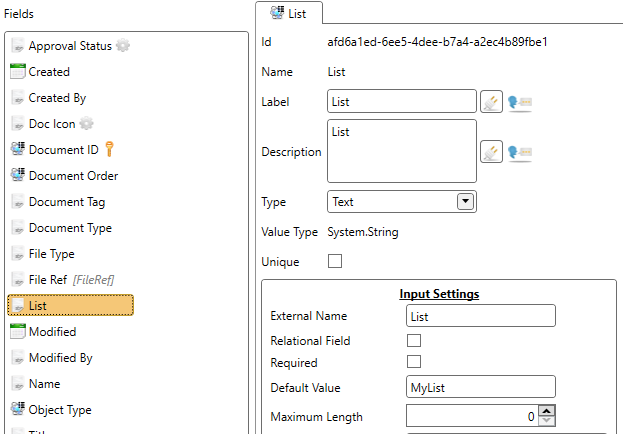Viewport: 623px width, 434px height.
Task: Click the File Type field icon
Action: click(17, 254)
